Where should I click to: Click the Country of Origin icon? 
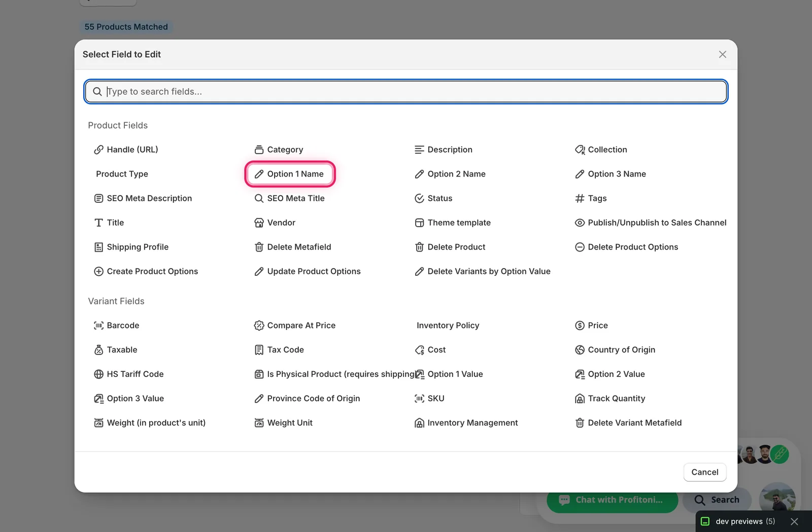[580, 350]
